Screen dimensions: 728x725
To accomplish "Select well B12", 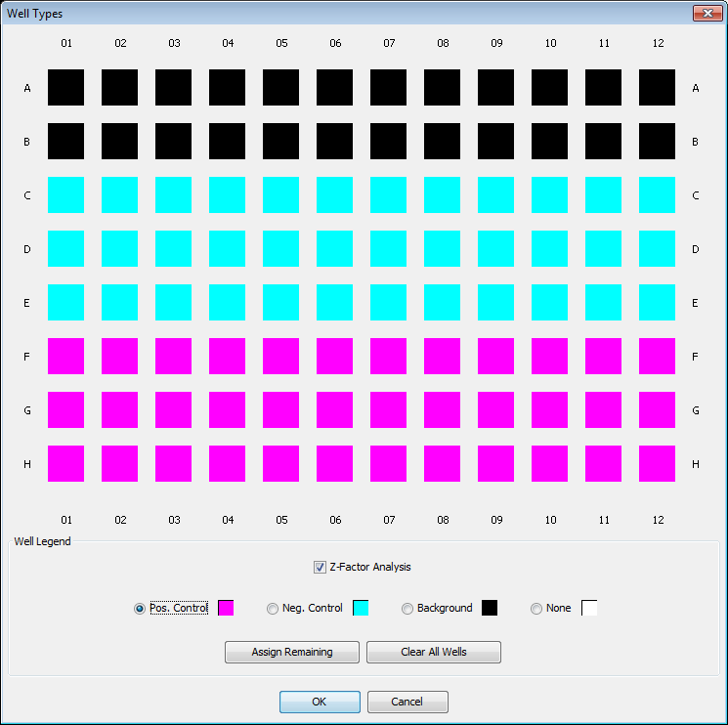I will [x=657, y=141].
